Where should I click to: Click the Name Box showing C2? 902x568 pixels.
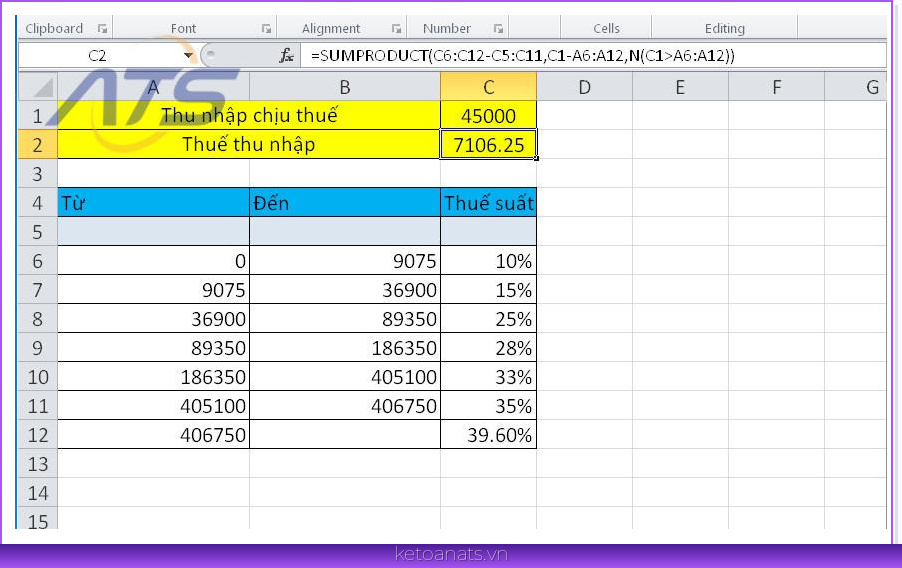point(100,56)
